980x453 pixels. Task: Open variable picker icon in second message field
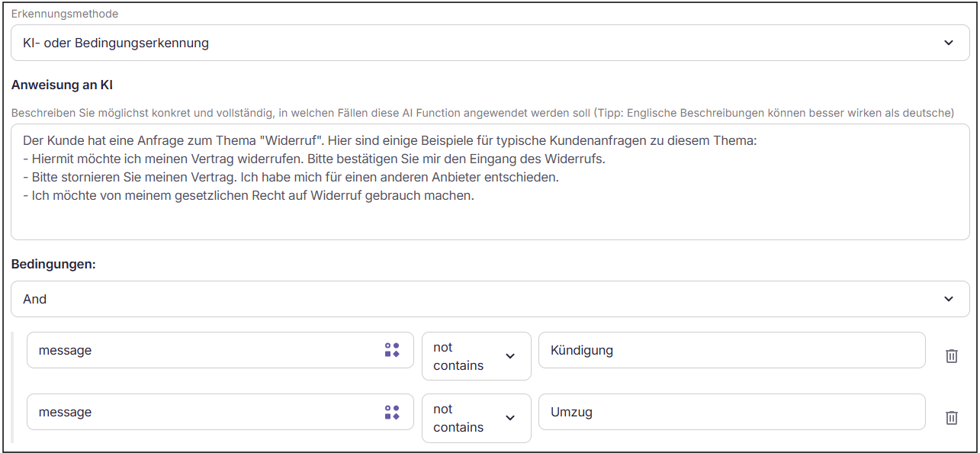click(392, 412)
